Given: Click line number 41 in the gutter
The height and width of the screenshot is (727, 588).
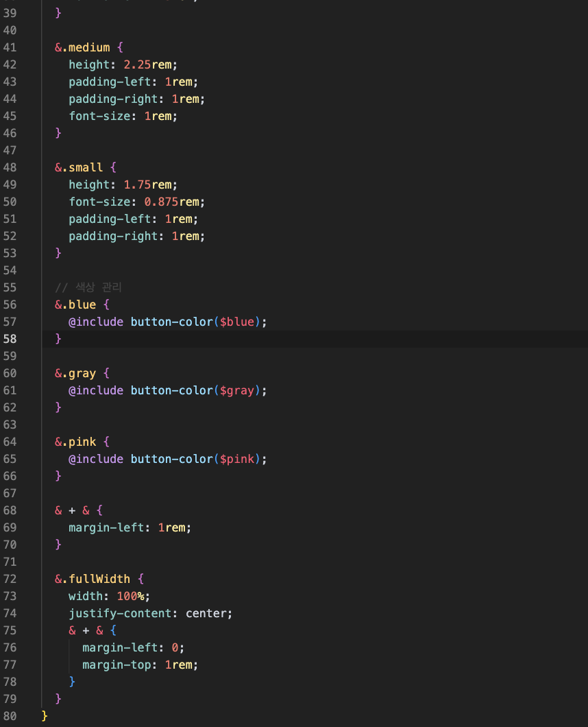Looking at the screenshot, I should pyautogui.click(x=10, y=47).
